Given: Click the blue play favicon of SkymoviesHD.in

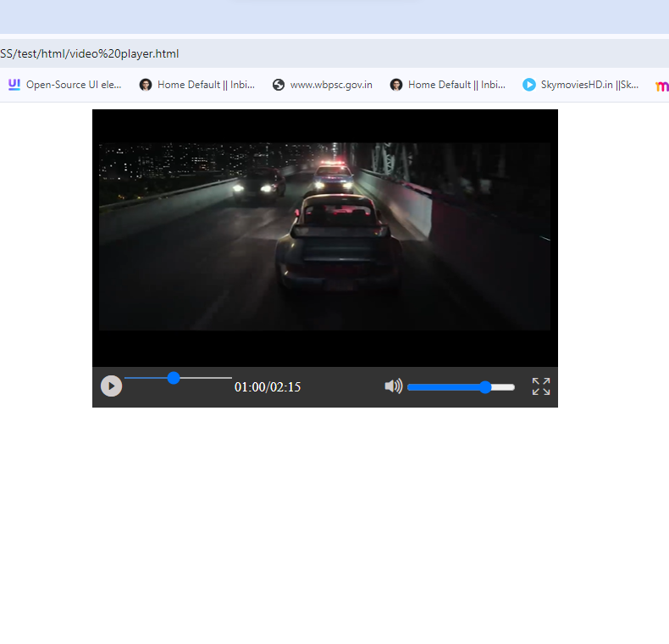Looking at the screenshot, I should point(529,85).
